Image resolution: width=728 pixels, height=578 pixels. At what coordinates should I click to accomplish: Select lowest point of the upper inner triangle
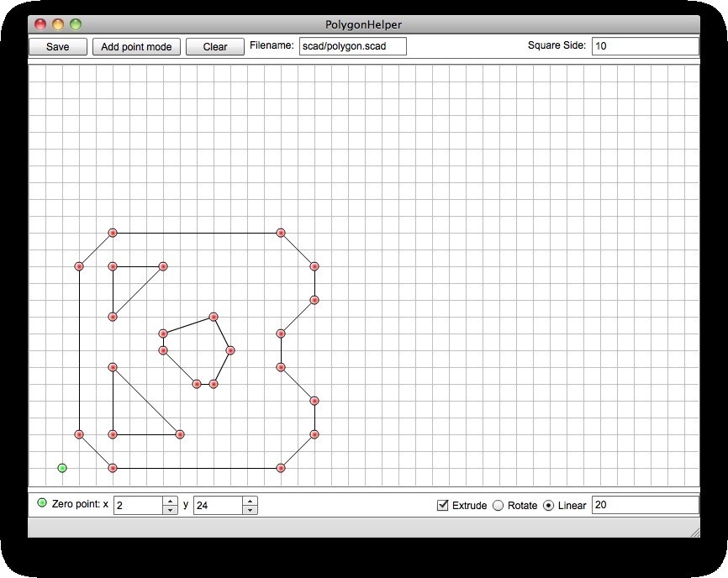[x=113, y=317]
